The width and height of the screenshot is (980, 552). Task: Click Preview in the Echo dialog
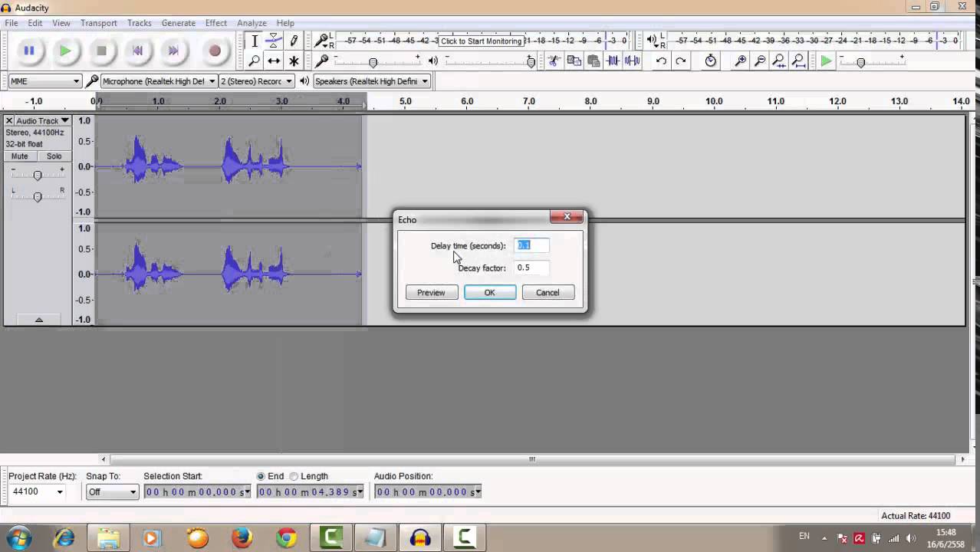coord(431,293)
